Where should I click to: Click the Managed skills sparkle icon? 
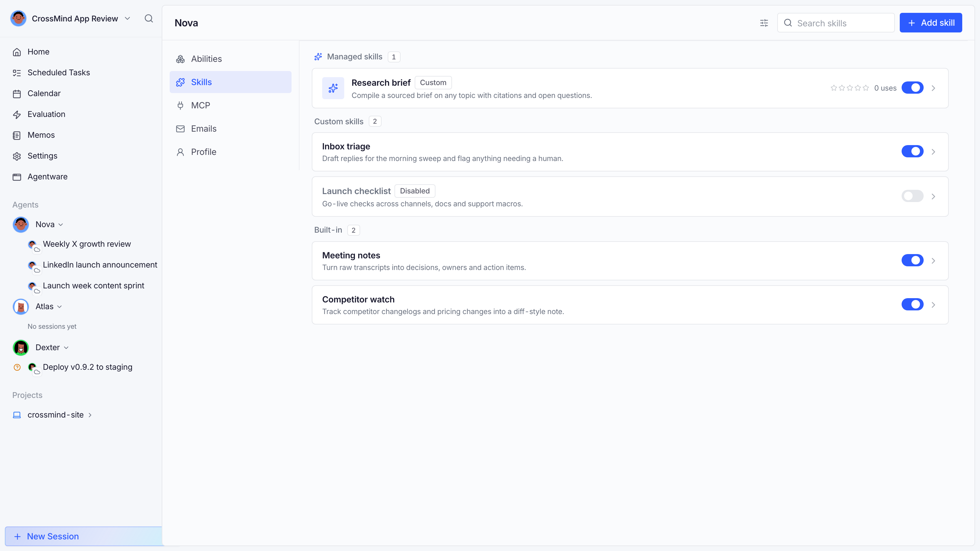coord(318,57)
